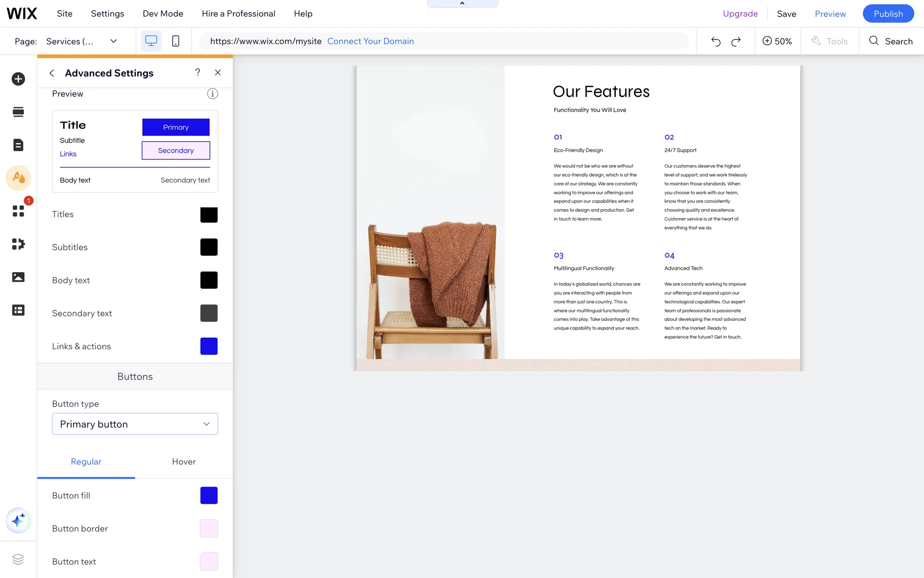Open the Add Apps icon with notification badge

click(18, 211)
